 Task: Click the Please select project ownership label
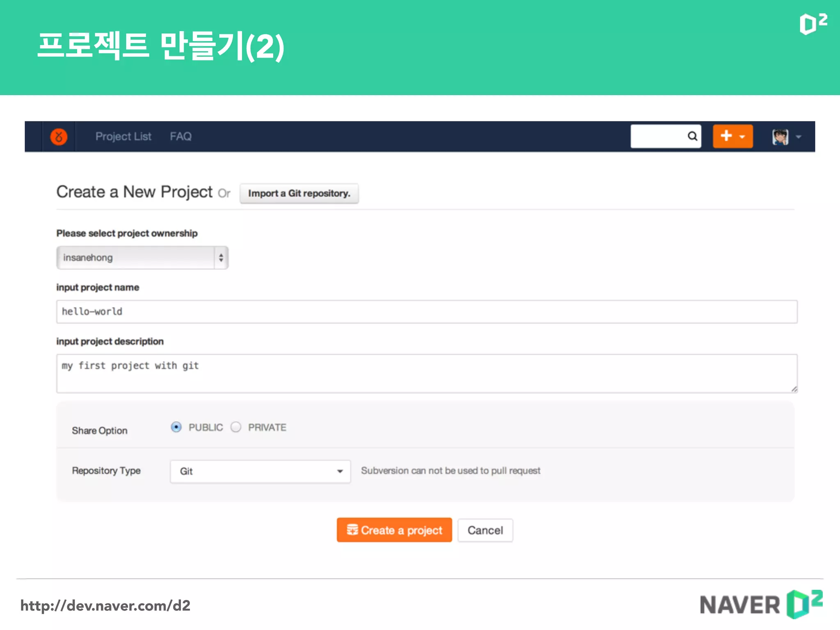coord(127,233)
